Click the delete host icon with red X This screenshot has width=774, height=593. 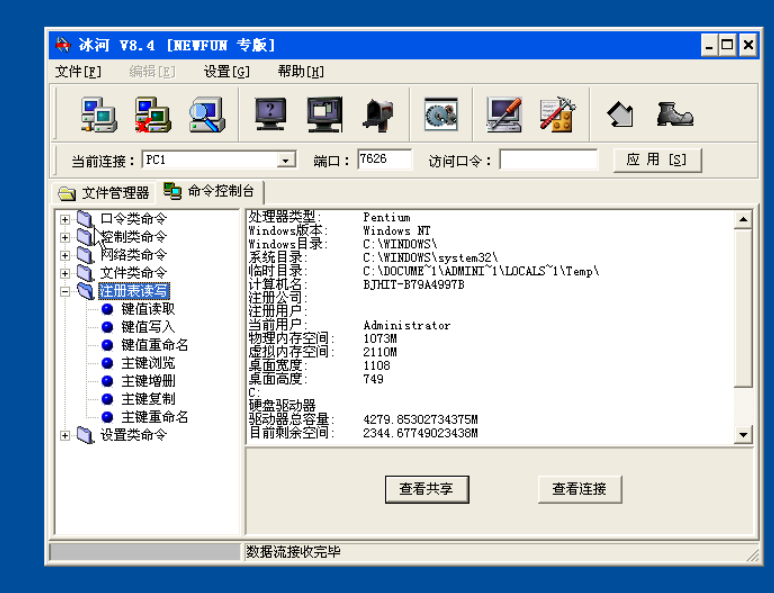(153, 115)
